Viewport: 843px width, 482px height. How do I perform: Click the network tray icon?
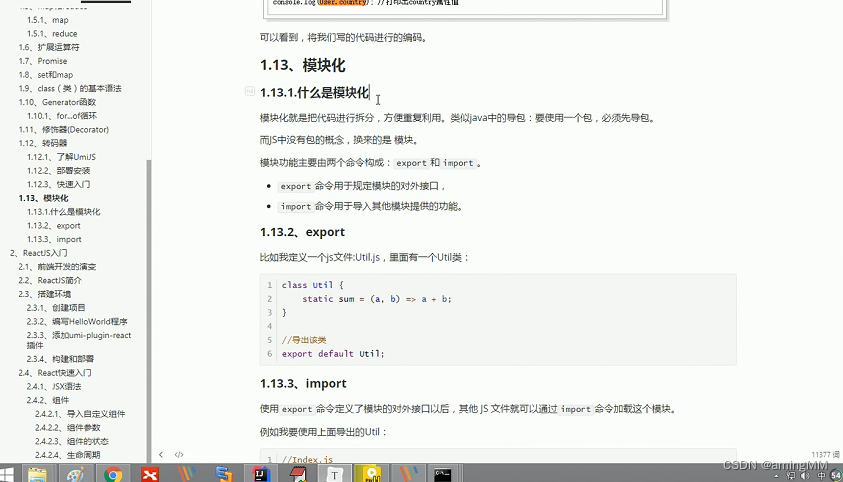pyautogui.click(x=790, y=476)
